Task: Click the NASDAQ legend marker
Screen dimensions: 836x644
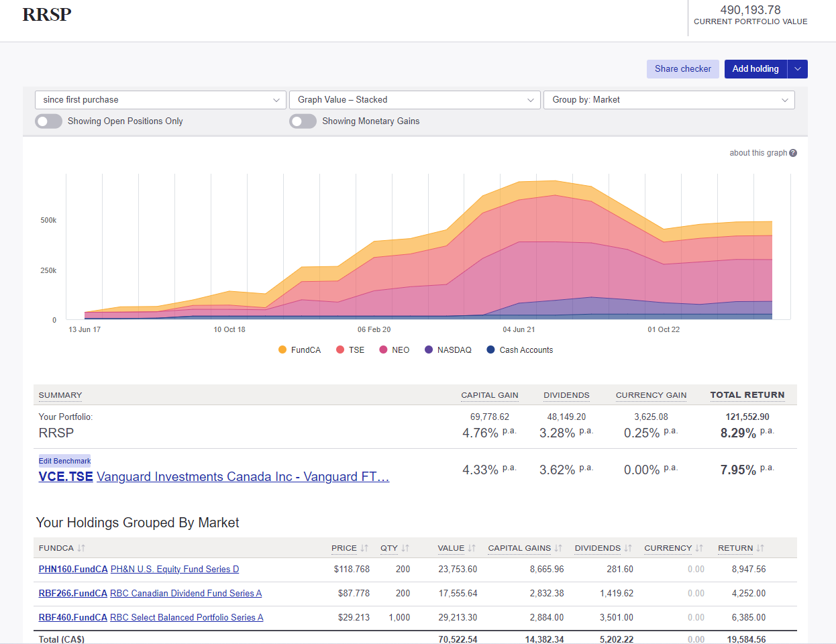Action: point(427,350)
